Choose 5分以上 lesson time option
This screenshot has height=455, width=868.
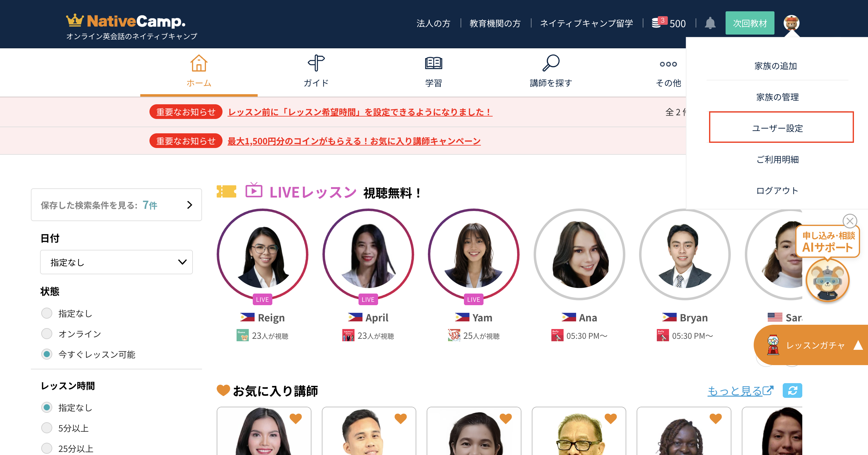coord(47,428)
